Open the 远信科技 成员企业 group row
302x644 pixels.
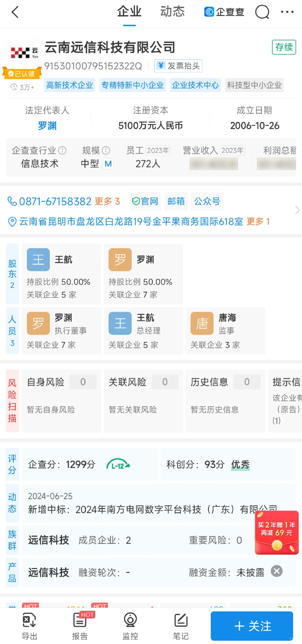pyautogui.click(x=159, y=540)
